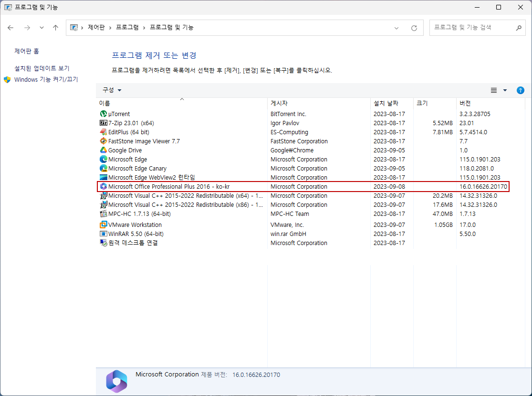The width and height of the screenshot is (532, 396).
Task: Click the large Office logo in details pane
Action: [117, 381]
